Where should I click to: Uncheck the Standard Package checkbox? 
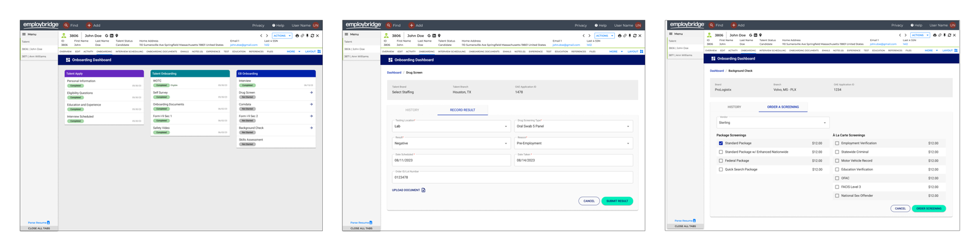tap(721, 144)
